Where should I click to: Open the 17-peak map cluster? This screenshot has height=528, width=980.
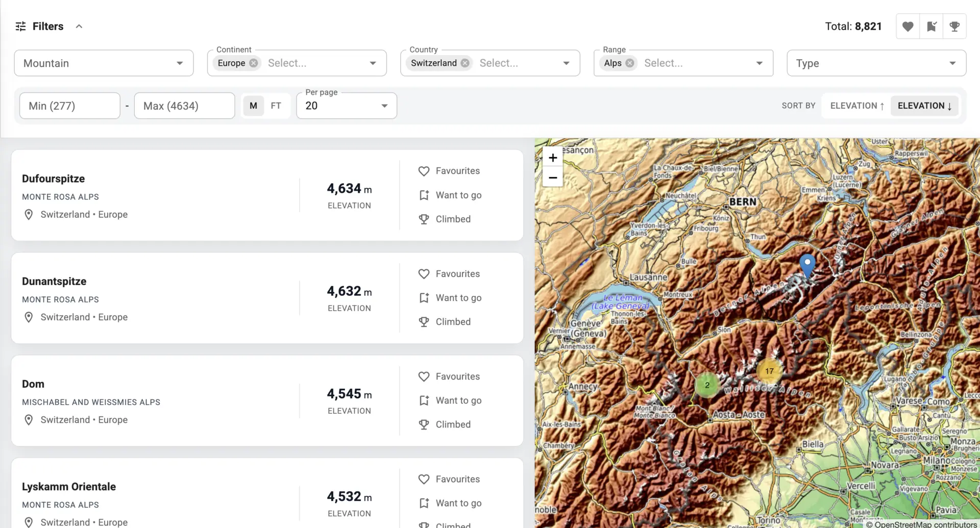(x=769, y=371)
